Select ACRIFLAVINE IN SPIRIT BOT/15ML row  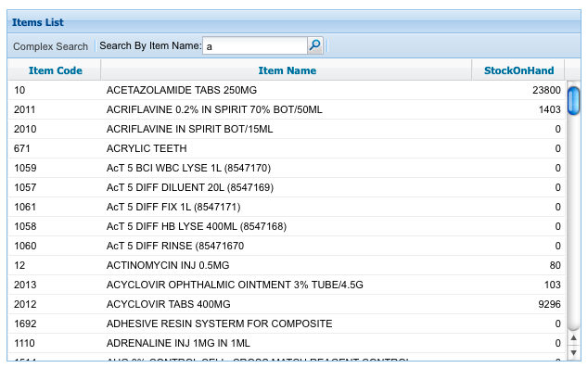click(287, 129)
